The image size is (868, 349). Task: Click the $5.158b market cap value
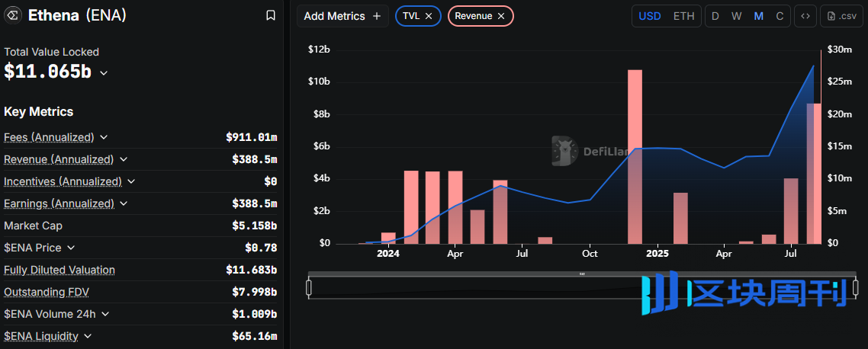(x=255, y=226)
